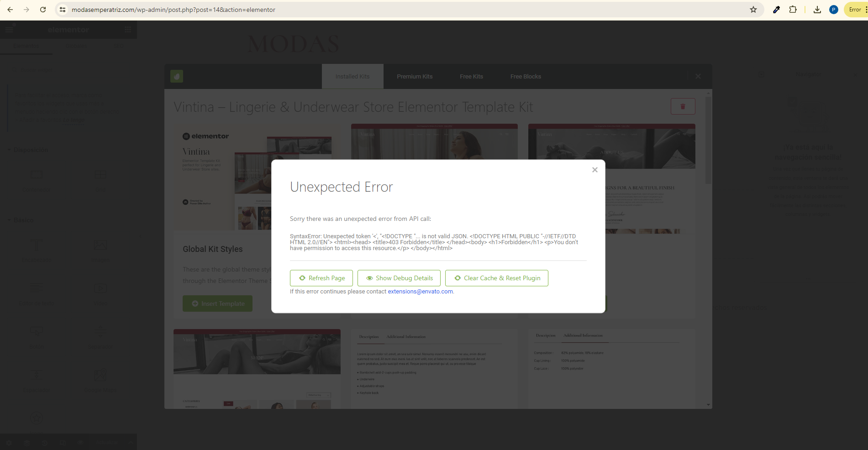The width and height of the screenshot is (868, 450).
Task: Click the Refresh Page button
Action: tap(321, 278)
